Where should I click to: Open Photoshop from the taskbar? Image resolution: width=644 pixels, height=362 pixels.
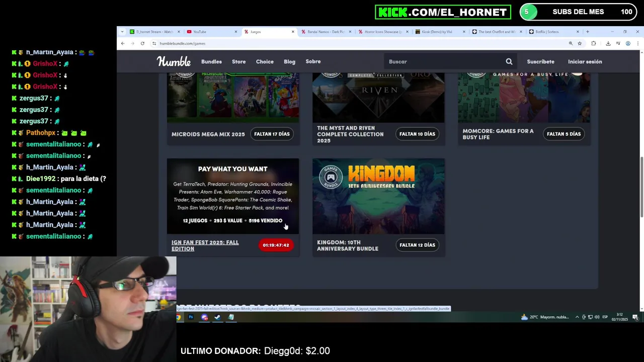pyautogui.click(x=191, y=317)
